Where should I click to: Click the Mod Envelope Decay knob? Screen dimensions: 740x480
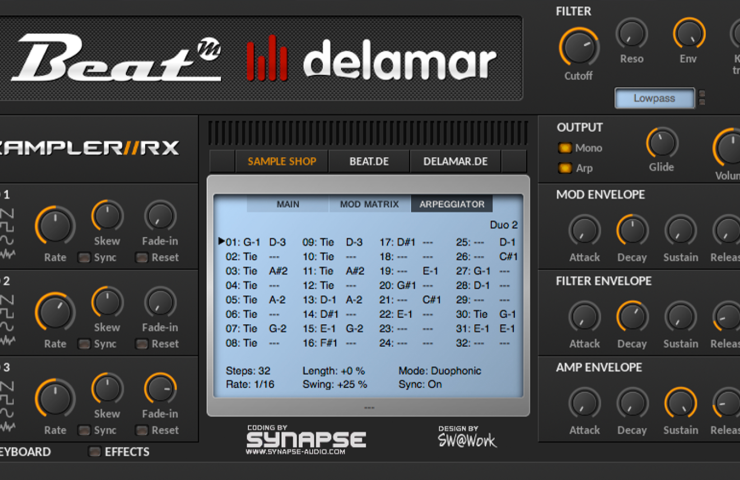pos(632,231)
